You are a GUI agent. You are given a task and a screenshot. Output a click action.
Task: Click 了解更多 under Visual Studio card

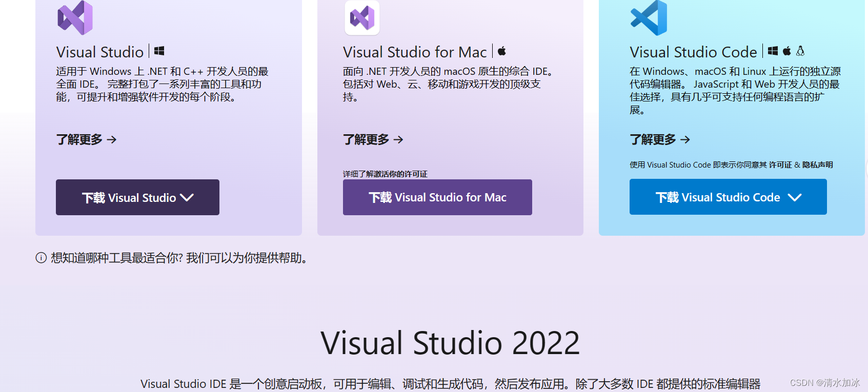coord(86,139)
